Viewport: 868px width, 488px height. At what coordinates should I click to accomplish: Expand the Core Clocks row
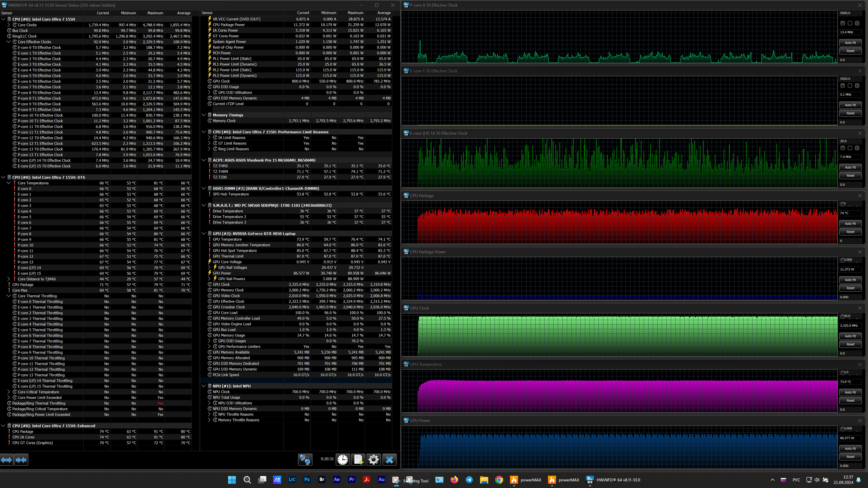pyautogui.click(x=9, y=25)
